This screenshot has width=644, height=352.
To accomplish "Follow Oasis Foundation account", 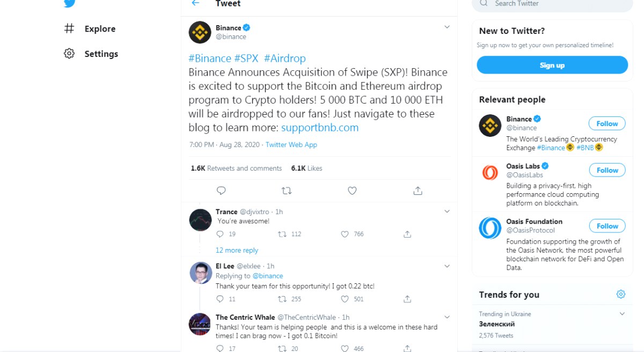I will point(607,226).
